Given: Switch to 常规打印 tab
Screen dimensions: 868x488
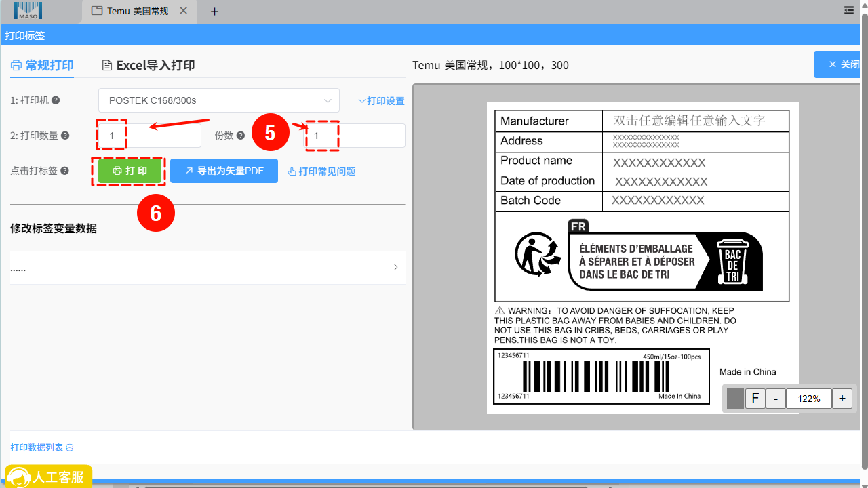Looking at the screenshot, I should [42, 65].
